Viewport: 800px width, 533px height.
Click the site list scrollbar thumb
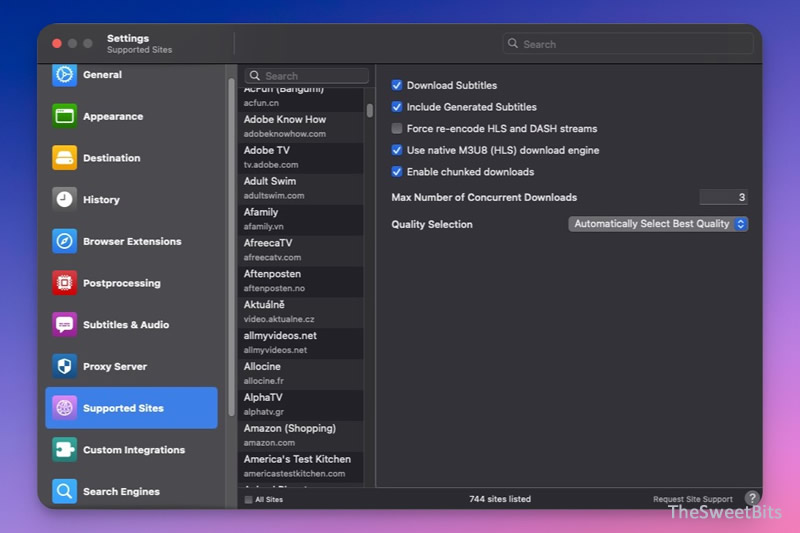click(369, 110)
